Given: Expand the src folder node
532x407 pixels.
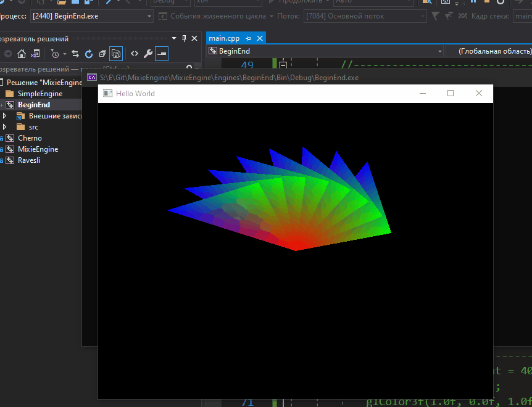Looking at the screenshot, I should tap(5, 127).
